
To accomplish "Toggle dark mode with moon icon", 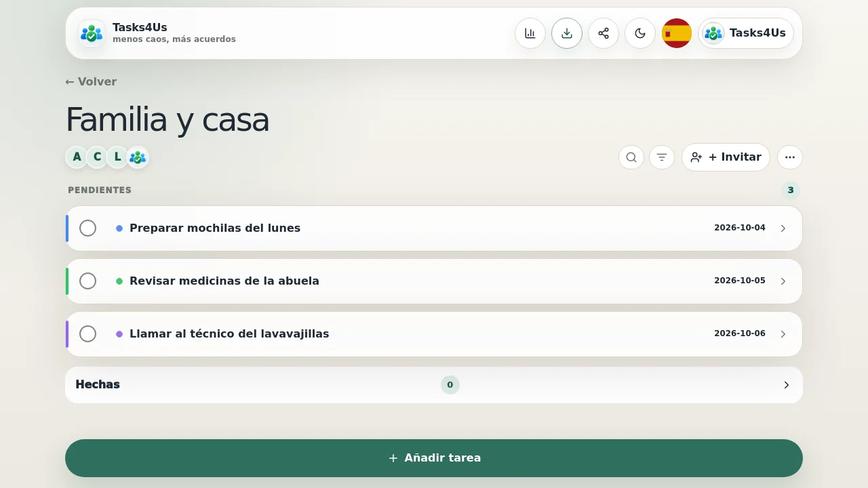I will point(640,33).
